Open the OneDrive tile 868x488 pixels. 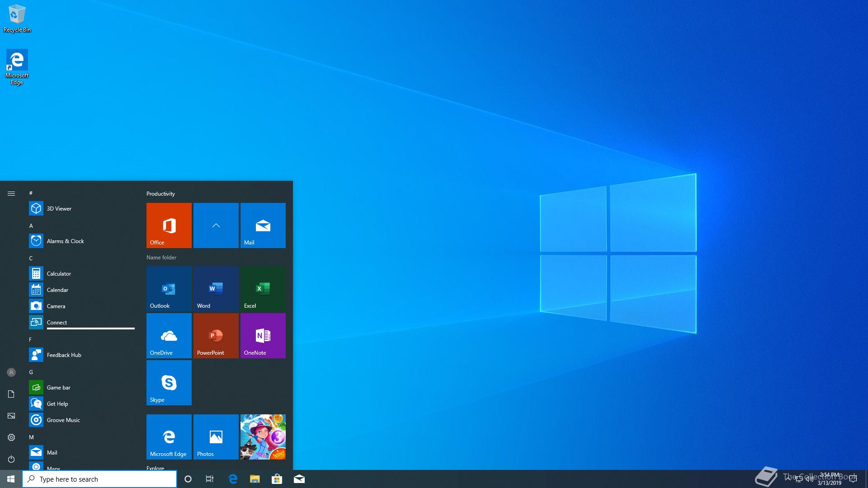click(x=169, y=335)
